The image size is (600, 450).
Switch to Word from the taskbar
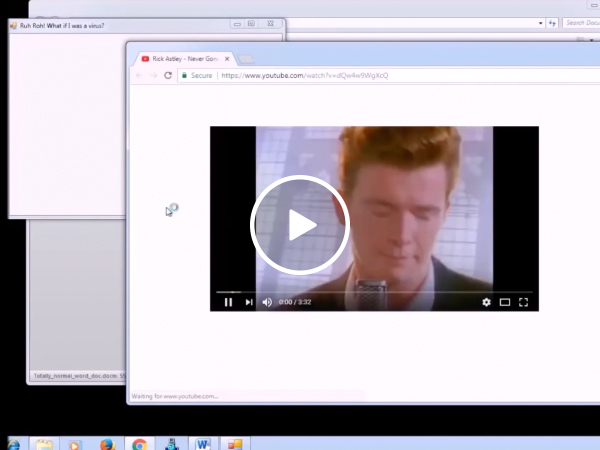pos(203,443)
